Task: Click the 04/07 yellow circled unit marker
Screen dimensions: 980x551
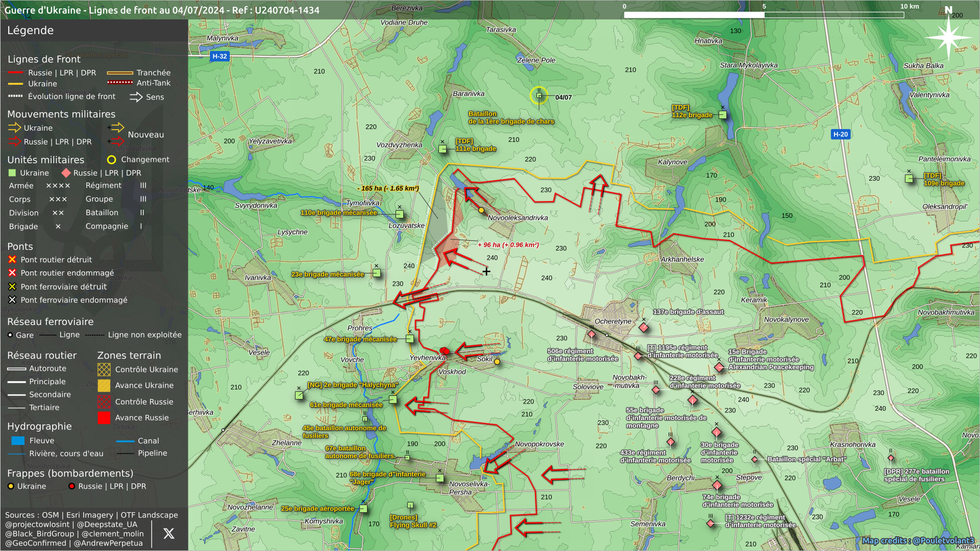Action: pyautogui.click(x=538, y=95)
